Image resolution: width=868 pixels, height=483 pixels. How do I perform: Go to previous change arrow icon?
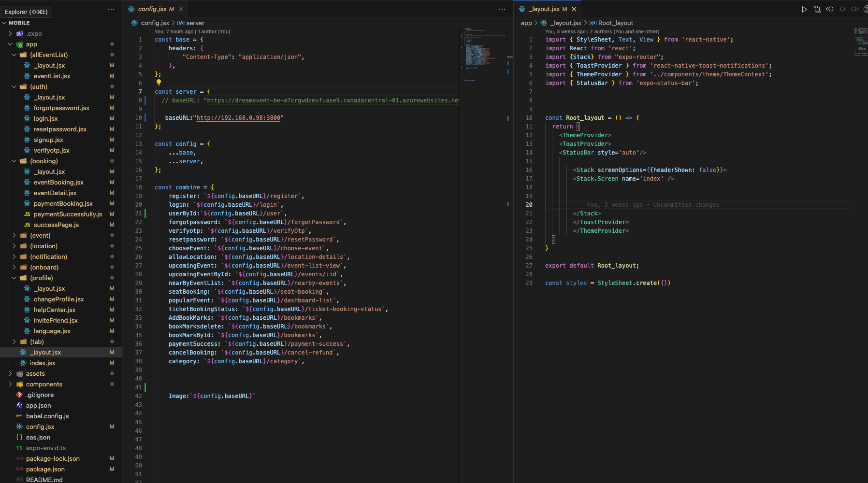coord(830,9)
